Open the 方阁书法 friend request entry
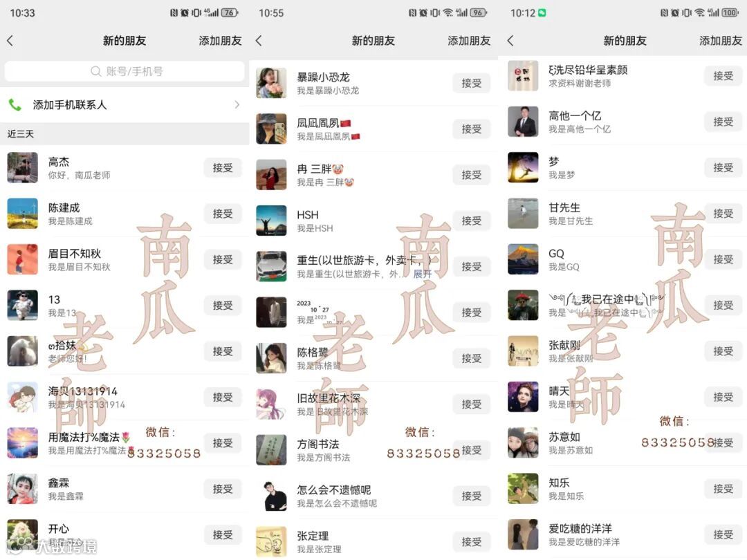This screenshot has height=560, width=747. (x=373, y=450)
